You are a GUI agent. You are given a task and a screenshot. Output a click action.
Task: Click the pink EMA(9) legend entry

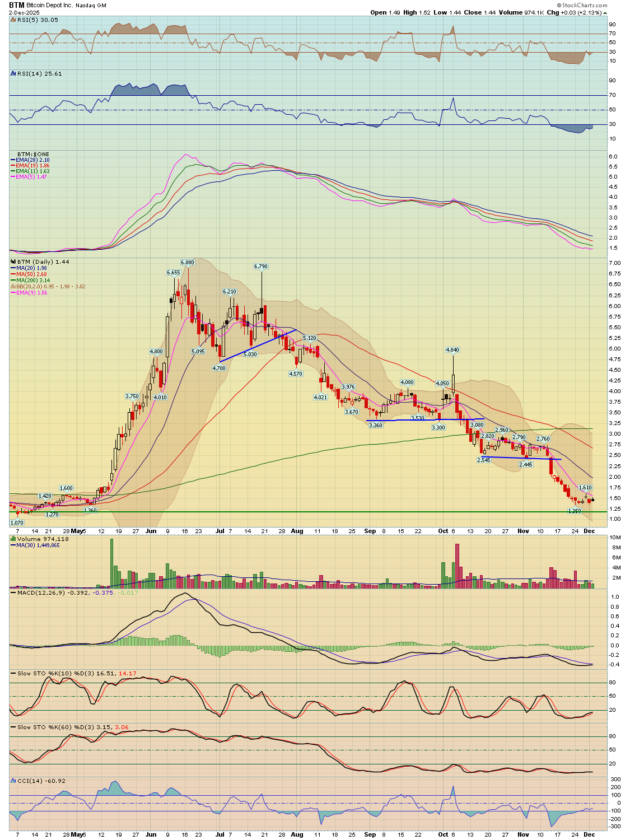pyautogui.click(x=31, y=293)
